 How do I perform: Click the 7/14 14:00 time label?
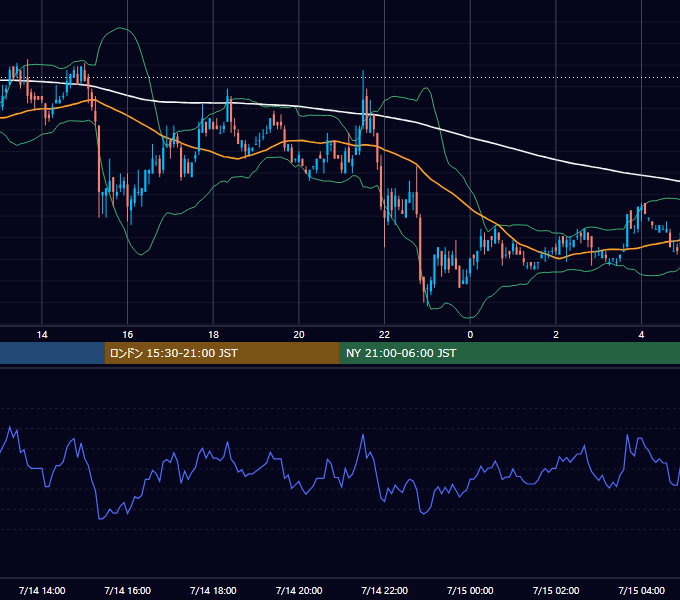tap(42, 590)
